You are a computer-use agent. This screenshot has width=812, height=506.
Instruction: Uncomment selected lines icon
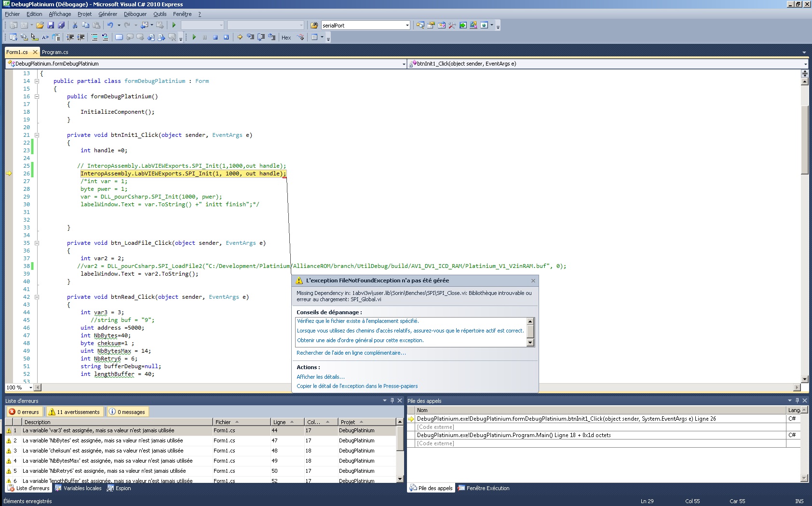(105, 37)
